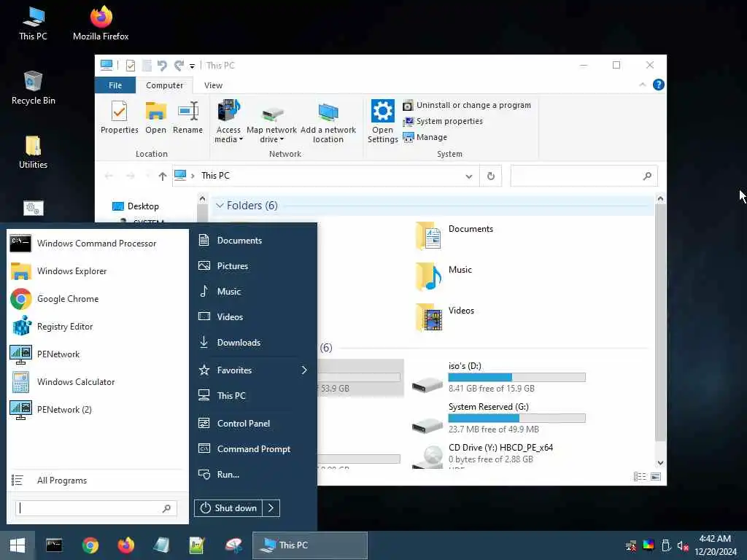This screenshot has width=747, height=560.
Task: Open Videos folder in Explorer window
Action: pos(445,317)
